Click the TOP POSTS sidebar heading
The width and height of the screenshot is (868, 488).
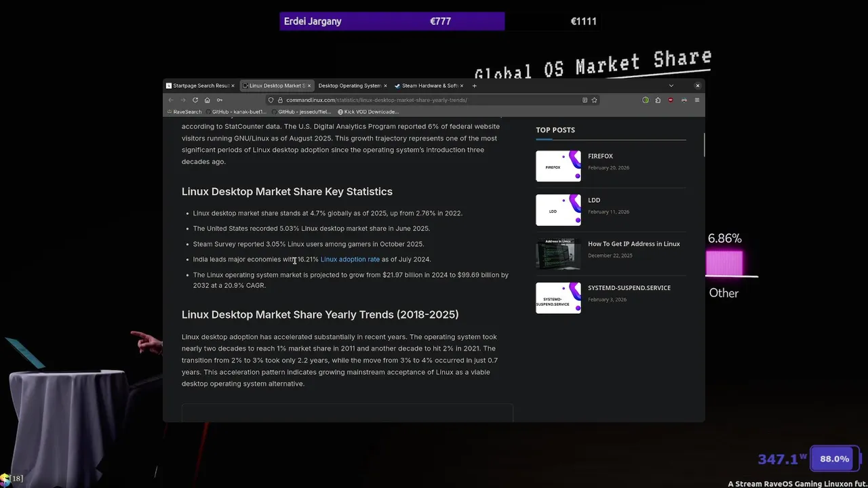[555, 129]
